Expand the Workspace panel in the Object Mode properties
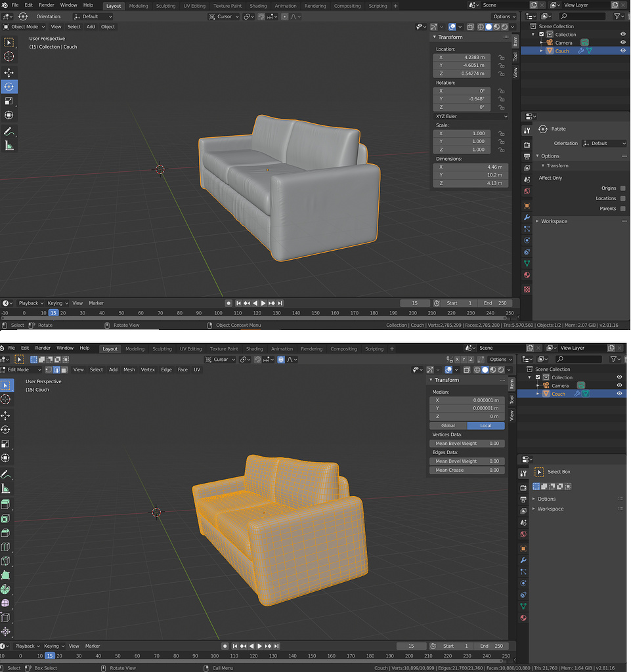The height and width of the screenshot is (672, 631). [537, 221]
